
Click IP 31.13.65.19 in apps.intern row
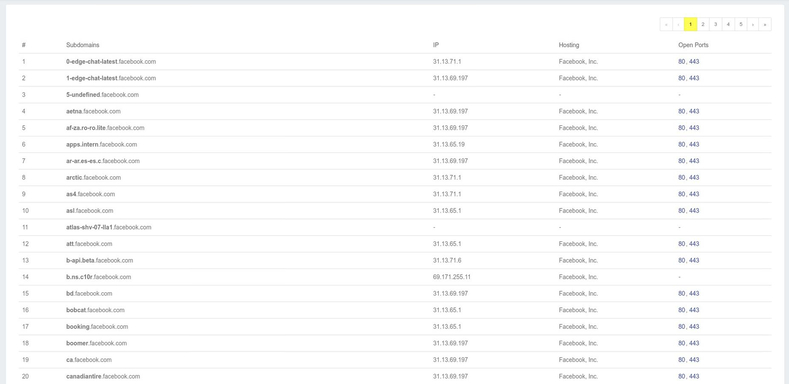(x=448, y=144)
